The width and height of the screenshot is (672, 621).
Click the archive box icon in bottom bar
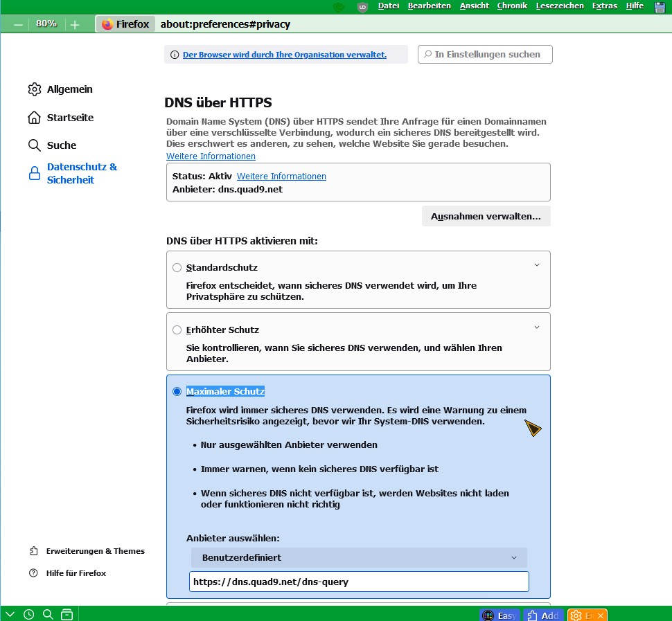(x=67, y=615)
